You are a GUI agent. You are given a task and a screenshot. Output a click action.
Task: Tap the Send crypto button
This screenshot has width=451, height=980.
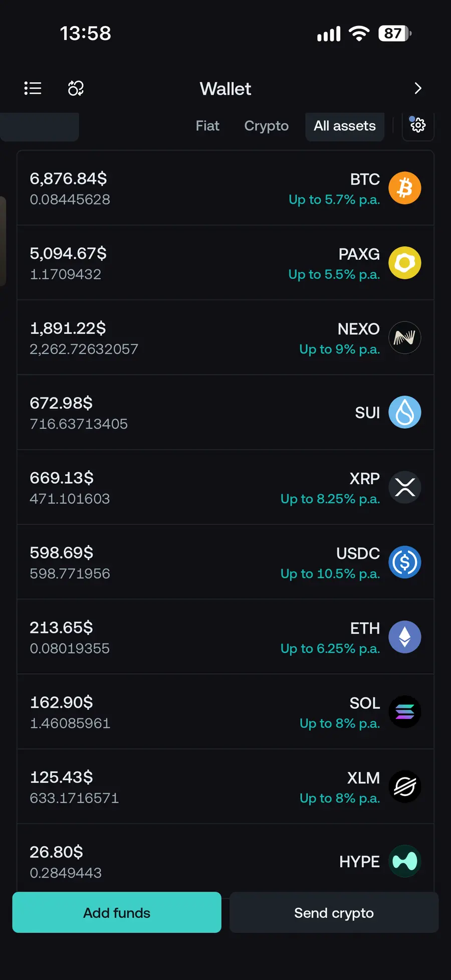[334, 912]
